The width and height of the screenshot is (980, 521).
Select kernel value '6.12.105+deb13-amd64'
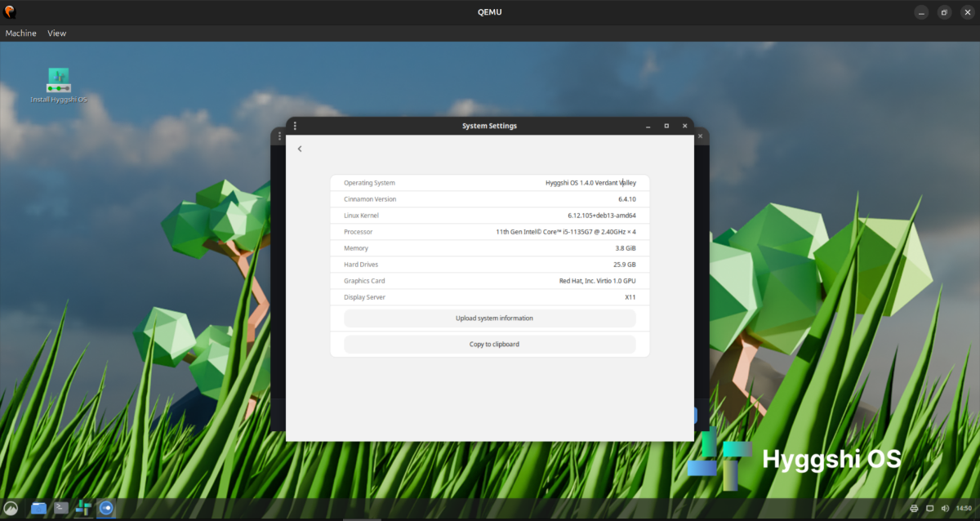click(x=602, y=216)
